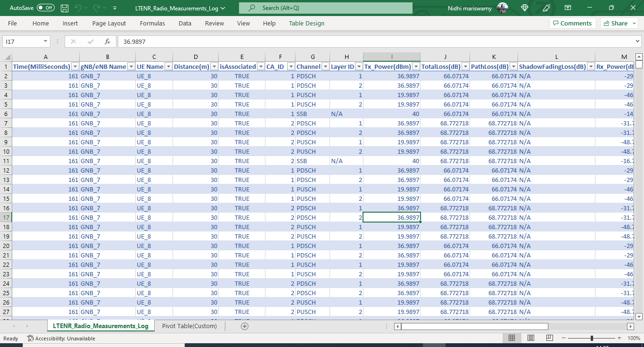Open the Table Design tab
644x347 pixels.
click(306, 23)
